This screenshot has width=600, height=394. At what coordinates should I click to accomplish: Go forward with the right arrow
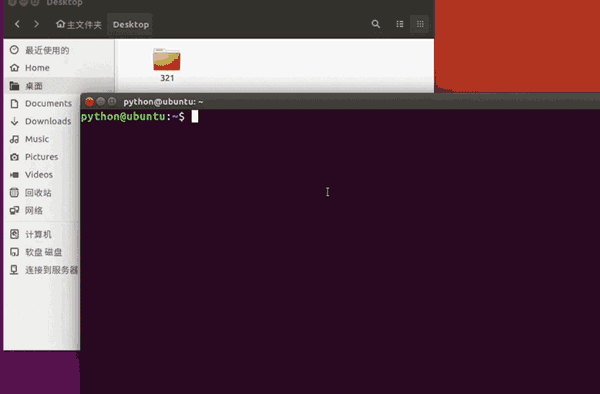coord(36,24)
